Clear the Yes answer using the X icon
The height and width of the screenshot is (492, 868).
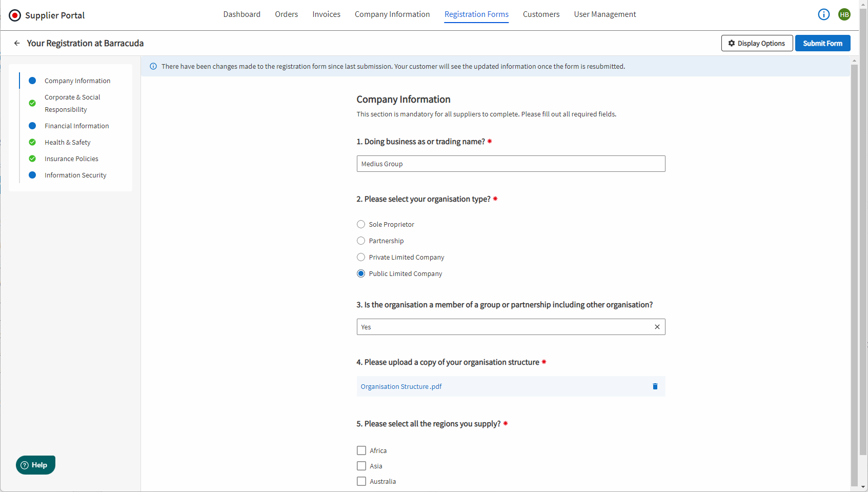657,327
